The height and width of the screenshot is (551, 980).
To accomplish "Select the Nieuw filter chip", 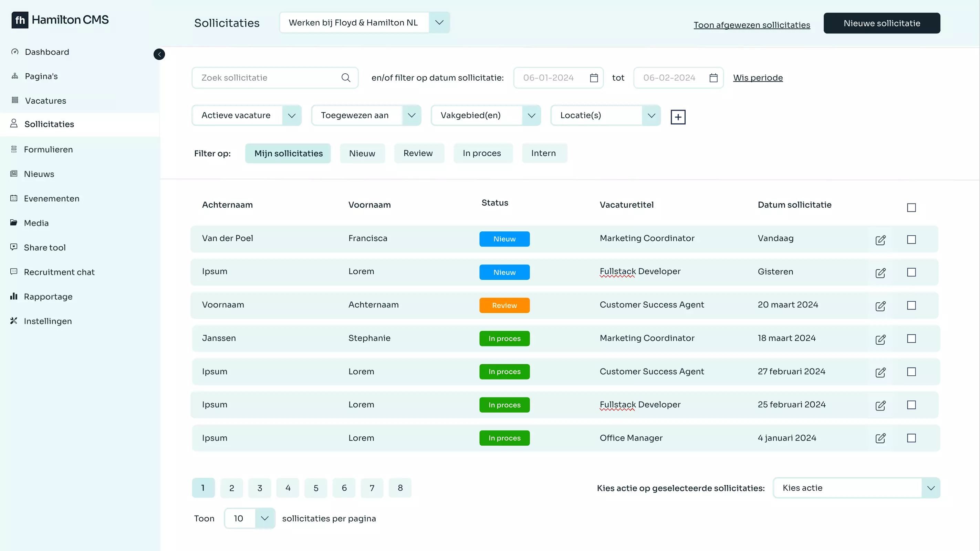I will (362, 153).
